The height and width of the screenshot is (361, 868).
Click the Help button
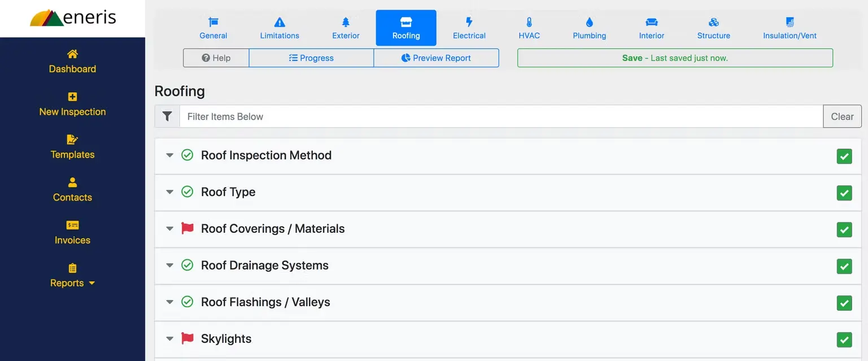[x=216, y=58]
